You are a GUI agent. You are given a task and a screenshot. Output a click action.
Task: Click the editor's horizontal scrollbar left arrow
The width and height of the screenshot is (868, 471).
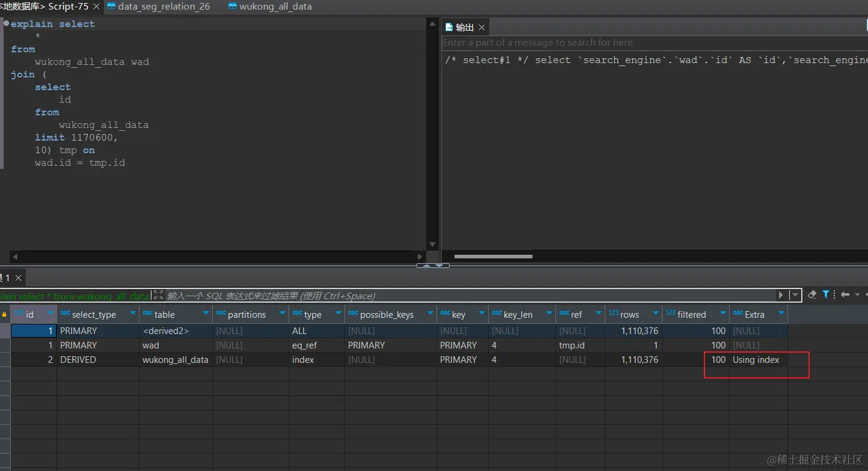click(x=15, y=256)
